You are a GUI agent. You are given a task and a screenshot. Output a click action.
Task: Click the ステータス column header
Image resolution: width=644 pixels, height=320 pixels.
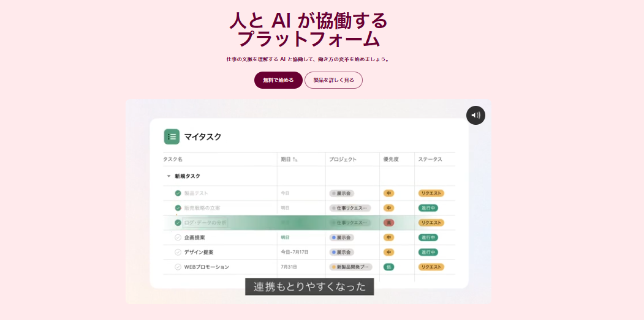pyautogui.click(x=430, y=160)
